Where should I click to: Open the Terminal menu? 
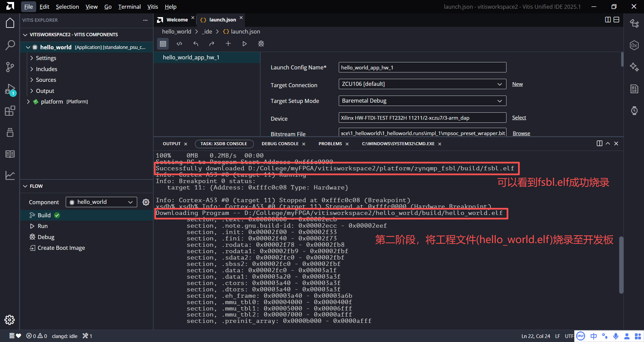(129, 6)
